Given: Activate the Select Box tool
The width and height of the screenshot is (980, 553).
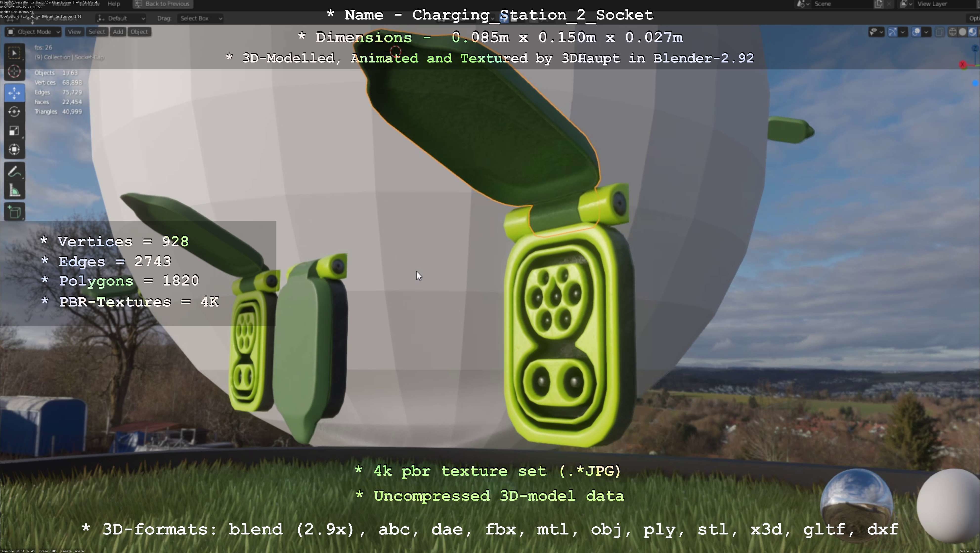Looking at the screenshot, I should click(14, 53).
